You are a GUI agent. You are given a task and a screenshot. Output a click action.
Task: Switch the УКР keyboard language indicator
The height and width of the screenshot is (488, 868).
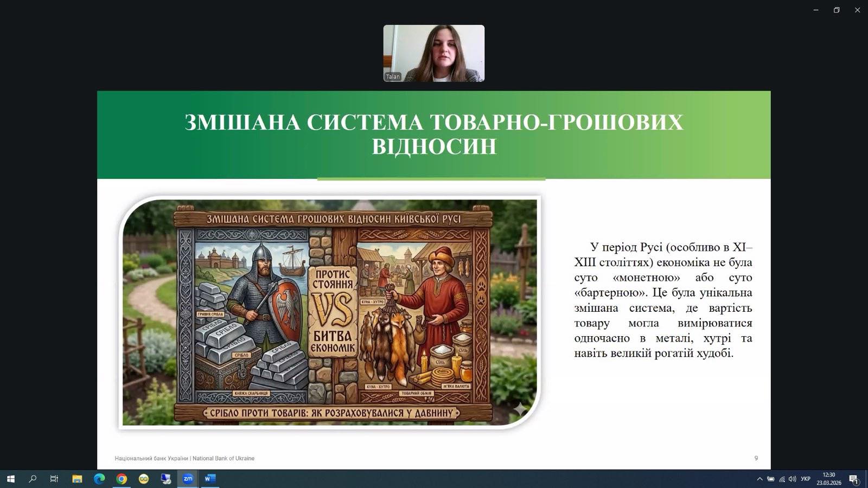806,479
